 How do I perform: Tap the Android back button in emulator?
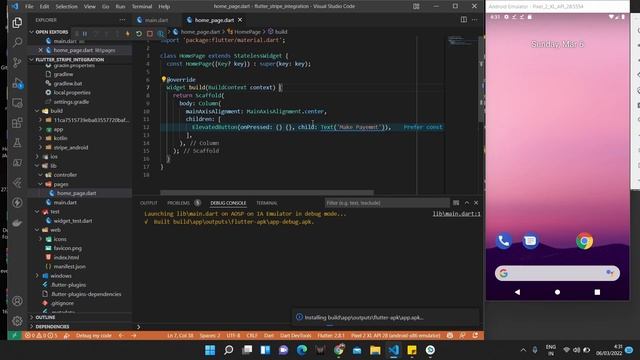click(x=518, y=292)
